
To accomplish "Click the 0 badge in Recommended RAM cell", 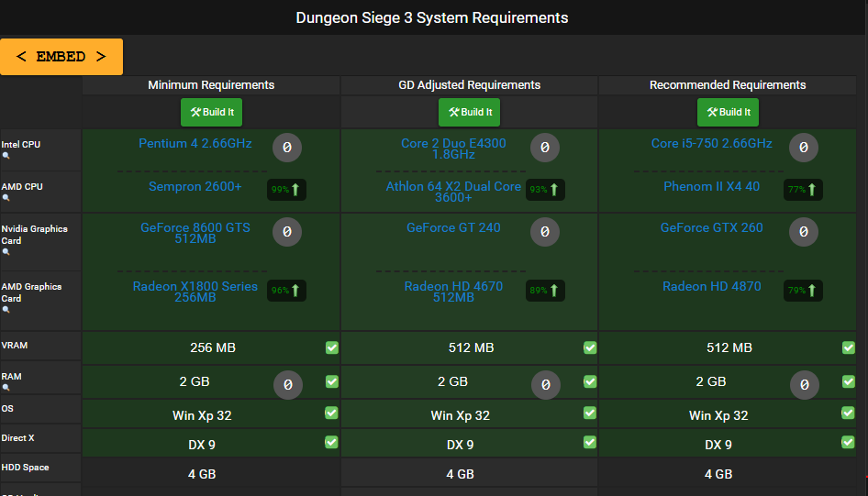I will 805,385.
